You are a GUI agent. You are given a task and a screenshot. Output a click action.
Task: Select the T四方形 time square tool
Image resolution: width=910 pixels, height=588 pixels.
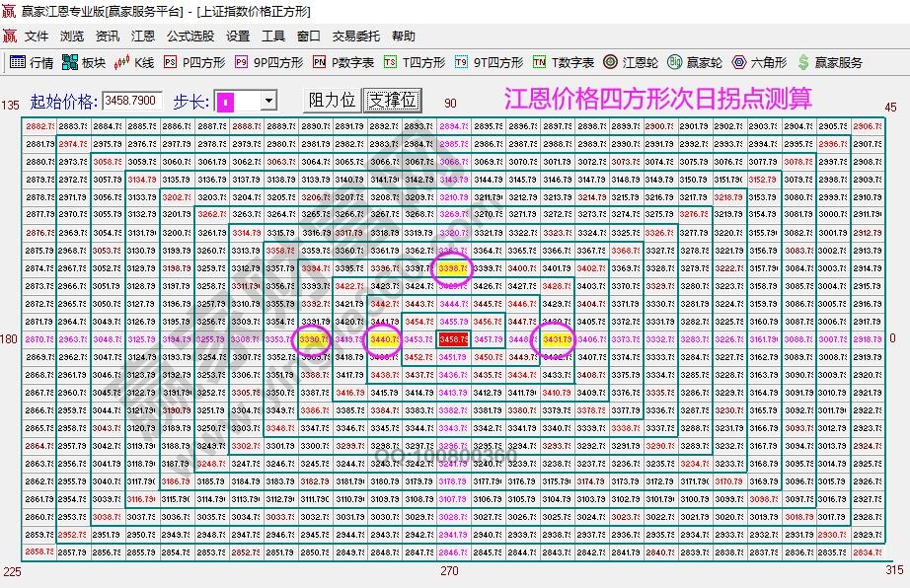tap(415, 60)
